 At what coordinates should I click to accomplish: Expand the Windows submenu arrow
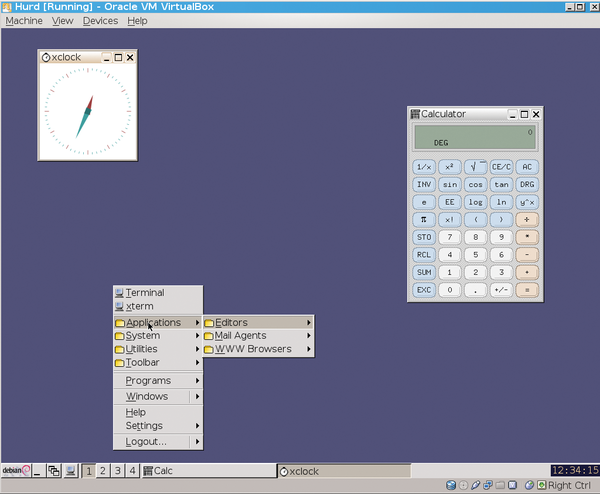(x=197, y=397)
